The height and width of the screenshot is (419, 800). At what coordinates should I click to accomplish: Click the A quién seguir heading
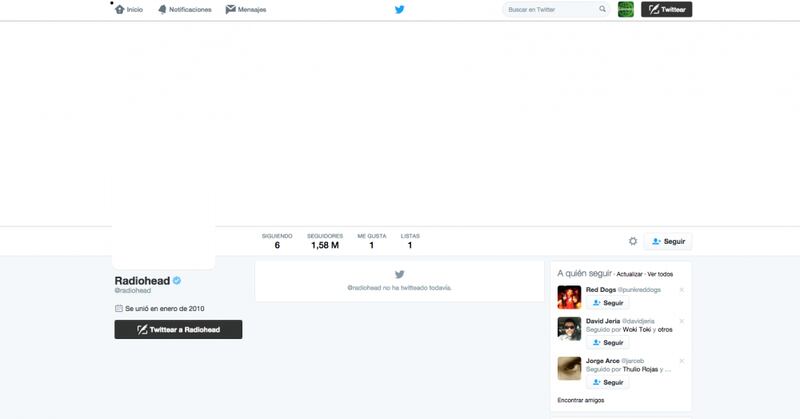pos(584,274)
